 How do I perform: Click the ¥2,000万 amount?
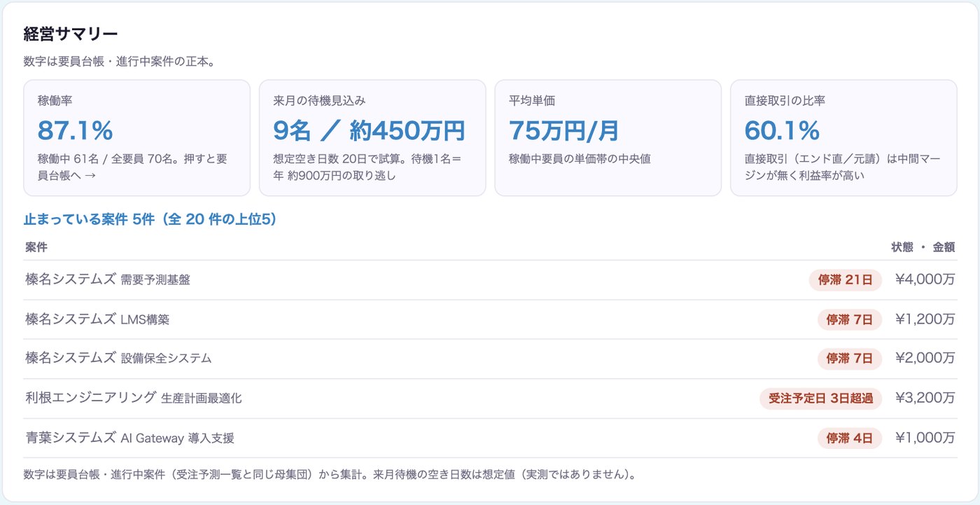pos(925,359)
